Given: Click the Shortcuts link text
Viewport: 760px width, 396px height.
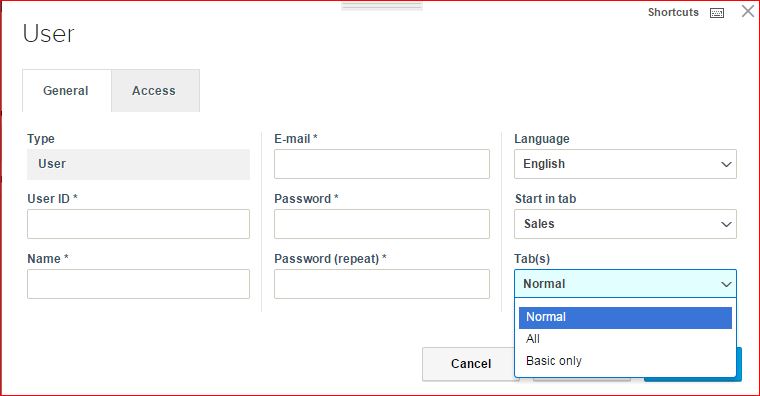Looking at the screenshot, I should click(673, 12).
